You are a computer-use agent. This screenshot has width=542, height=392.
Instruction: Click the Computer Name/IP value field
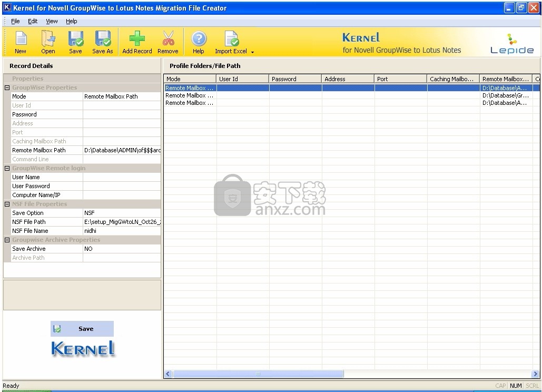pyautogui.click(x=122, y=195)
